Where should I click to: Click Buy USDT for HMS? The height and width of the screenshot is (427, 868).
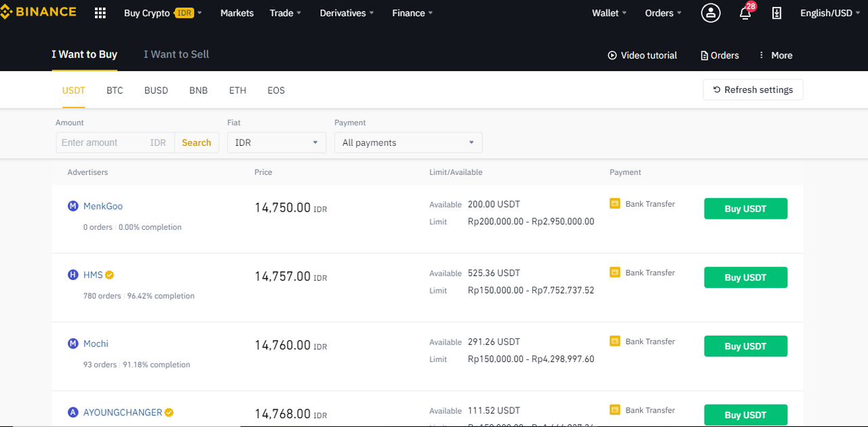pyautogui.click(x=746, y=277)
